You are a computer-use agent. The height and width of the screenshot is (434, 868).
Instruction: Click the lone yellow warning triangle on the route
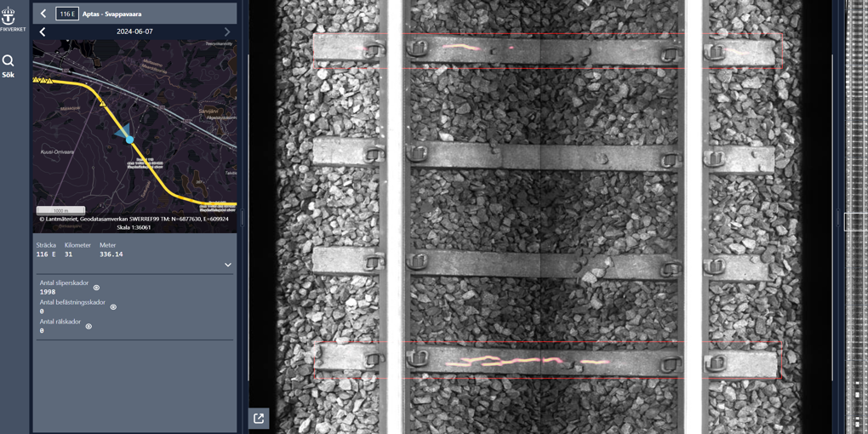tap(103, 104)
